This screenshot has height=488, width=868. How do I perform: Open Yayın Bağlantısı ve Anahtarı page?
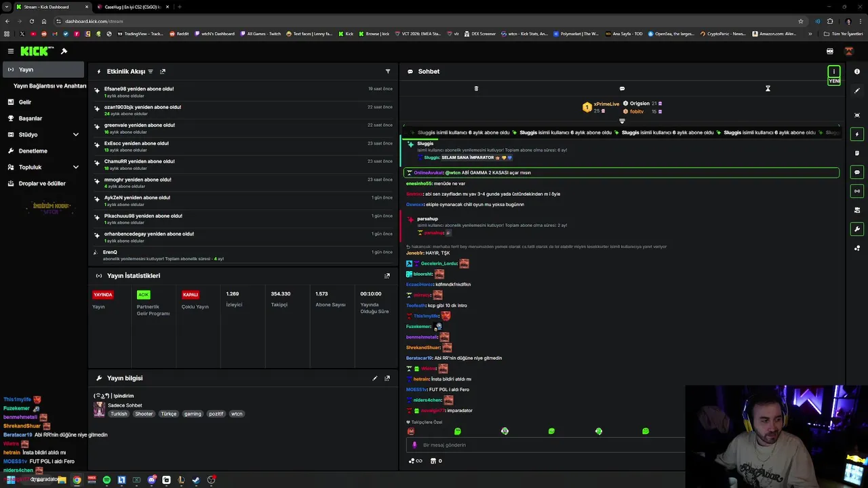tap(50, 86)
